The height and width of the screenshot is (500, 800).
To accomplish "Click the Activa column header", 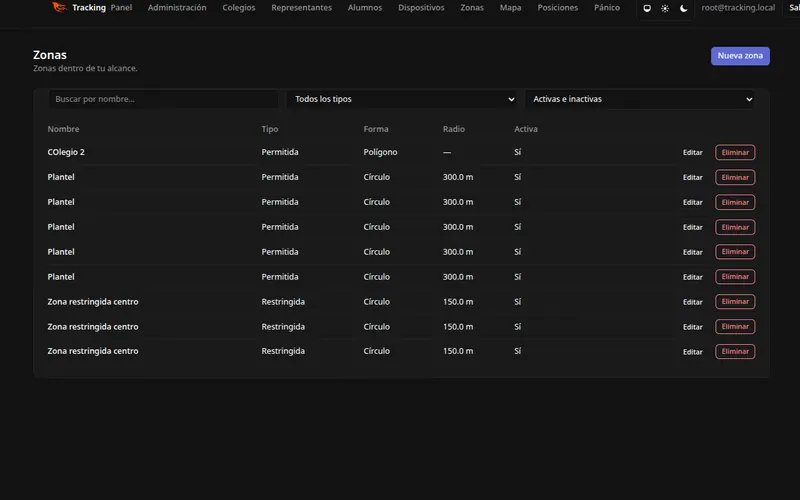I will pos(526,129).
